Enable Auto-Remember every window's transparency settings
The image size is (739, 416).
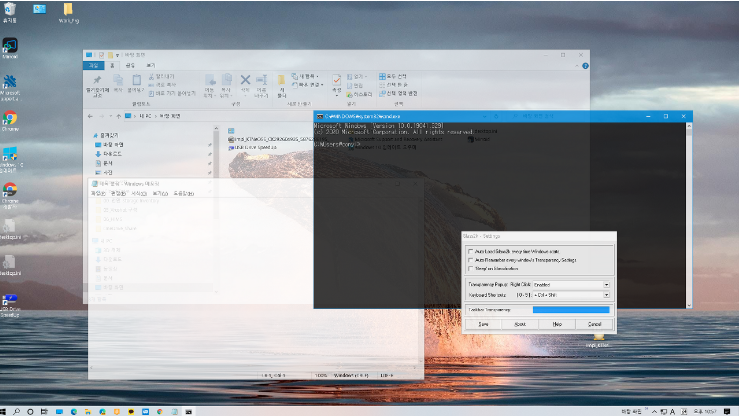pyautogui.click(x=472, y=260)
